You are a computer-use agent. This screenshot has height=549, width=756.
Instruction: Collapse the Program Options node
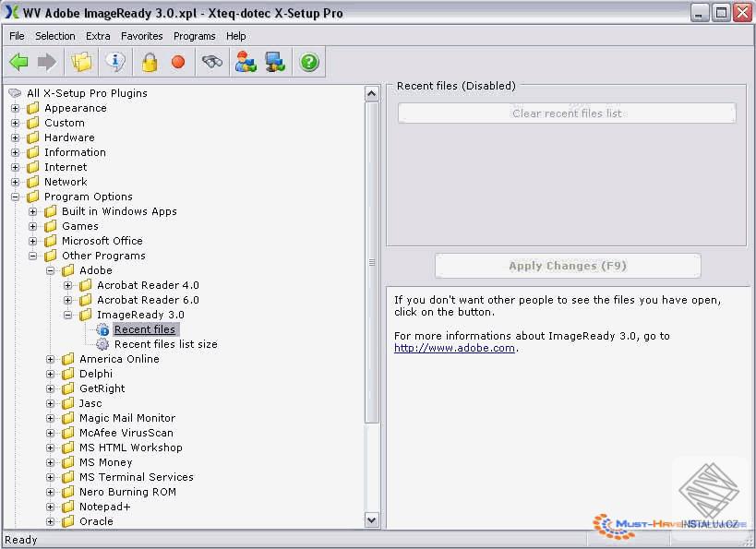(x=15, y=197)
